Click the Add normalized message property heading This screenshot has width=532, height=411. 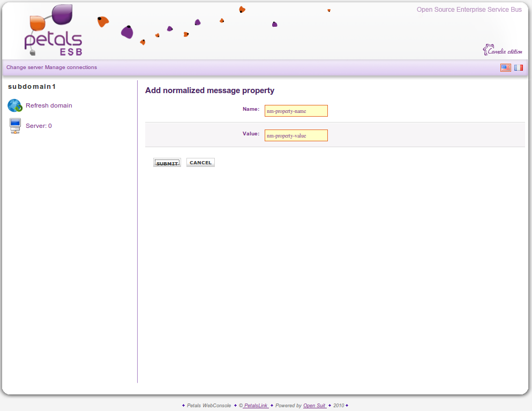click(209, 90)
